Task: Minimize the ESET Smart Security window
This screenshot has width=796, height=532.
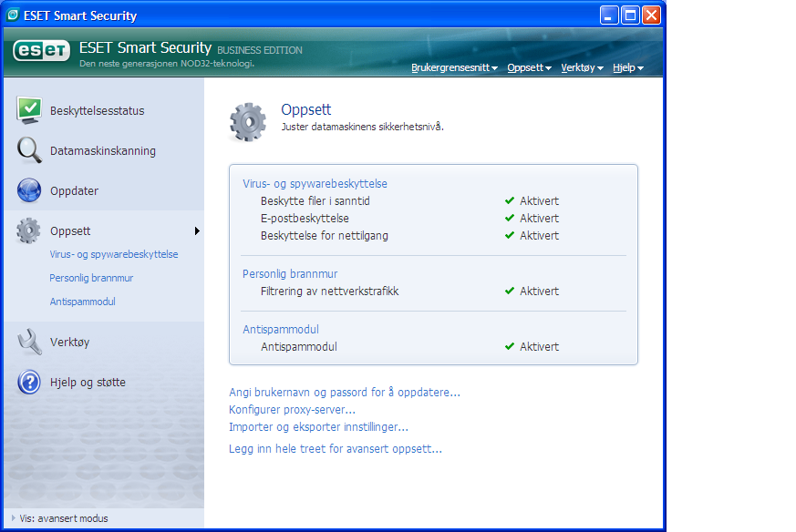Action: [x=609, y=15]
